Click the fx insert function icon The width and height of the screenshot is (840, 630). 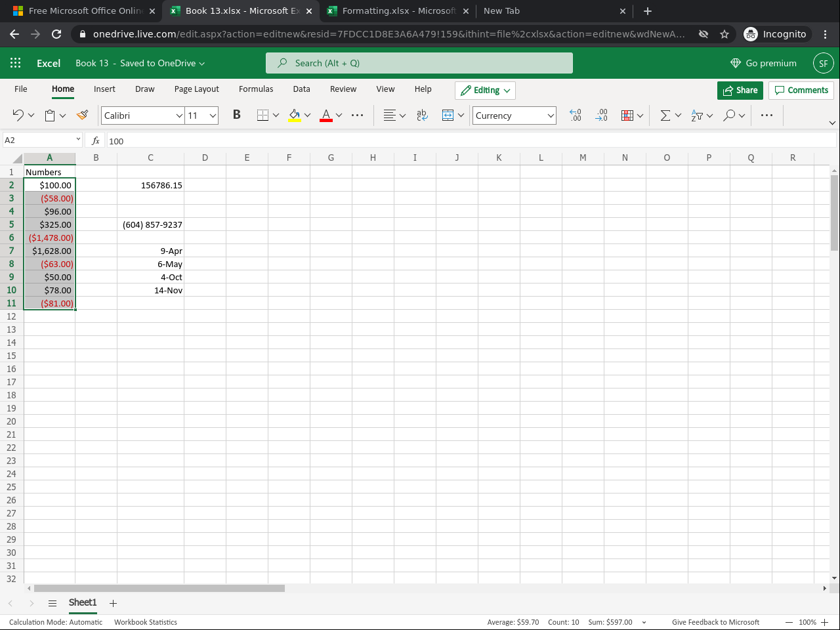[96, 140]
